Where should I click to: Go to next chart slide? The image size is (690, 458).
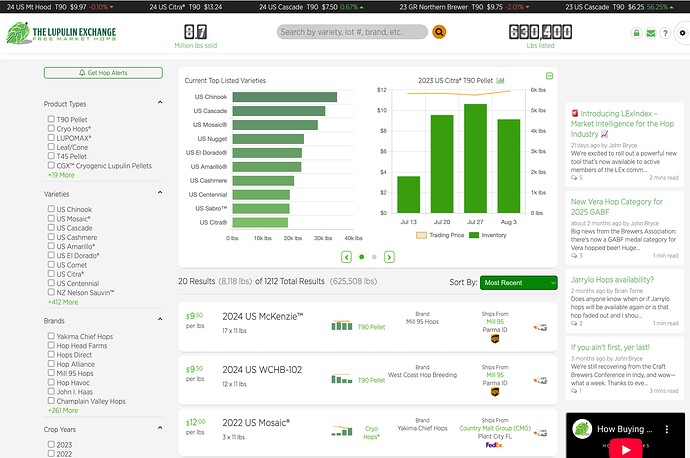(389, 257)
